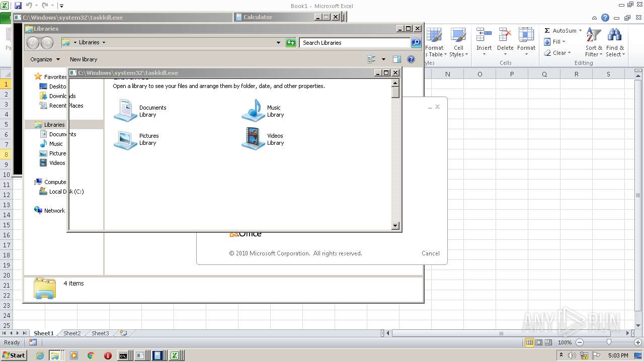The image size is (644, 362).
Task: Click the volume speaker tray icon
Action: 572,355
